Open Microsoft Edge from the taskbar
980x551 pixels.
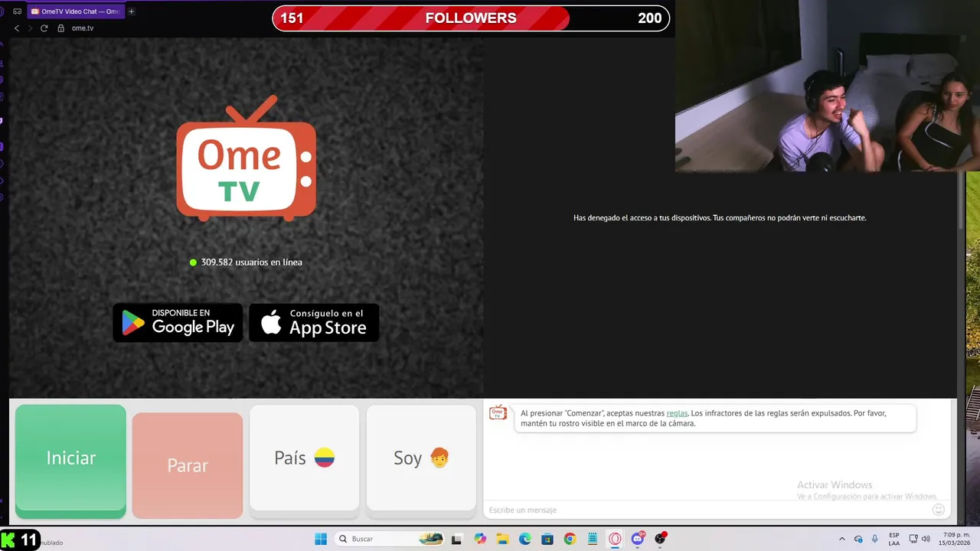[524, 539]
